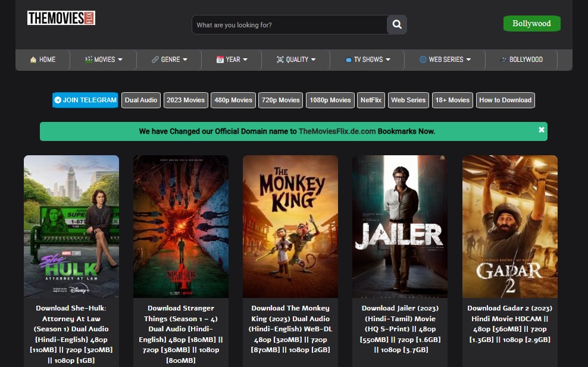Open the YEAR dropdown arrow

245,59
